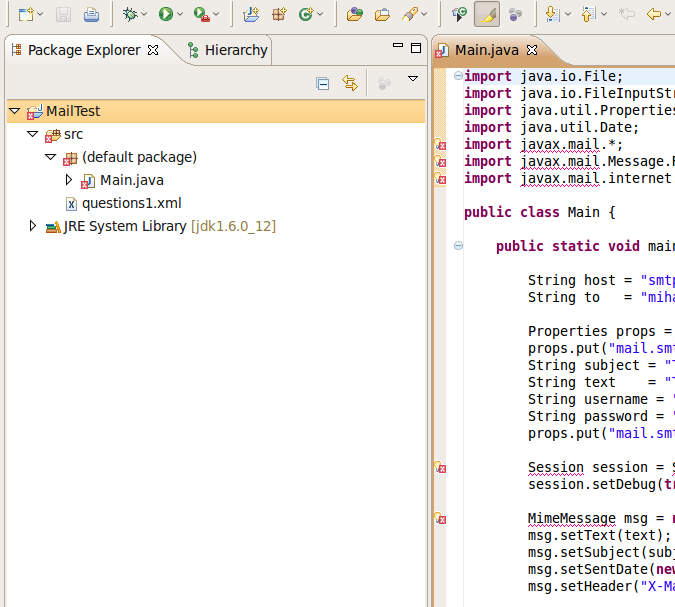Open dropdown next to Next Annotation icon
Image resolution: width=675 pixels, height=607 pixels.
click(x=568, y=15)
